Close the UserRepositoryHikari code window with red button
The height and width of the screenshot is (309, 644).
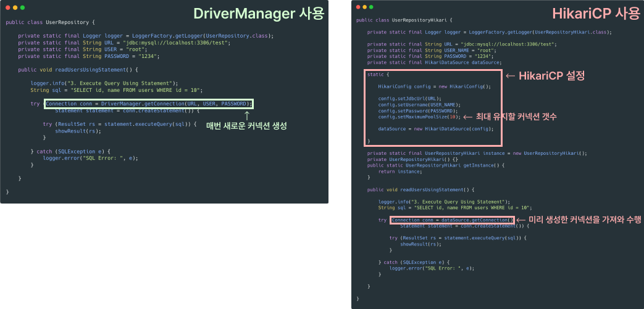(358, 7)
